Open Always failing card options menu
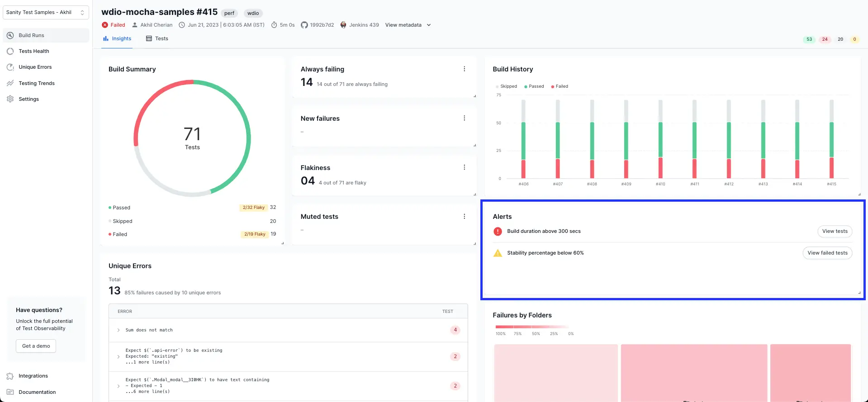This screenshot has height=402, width=868. tap(464, 69)
